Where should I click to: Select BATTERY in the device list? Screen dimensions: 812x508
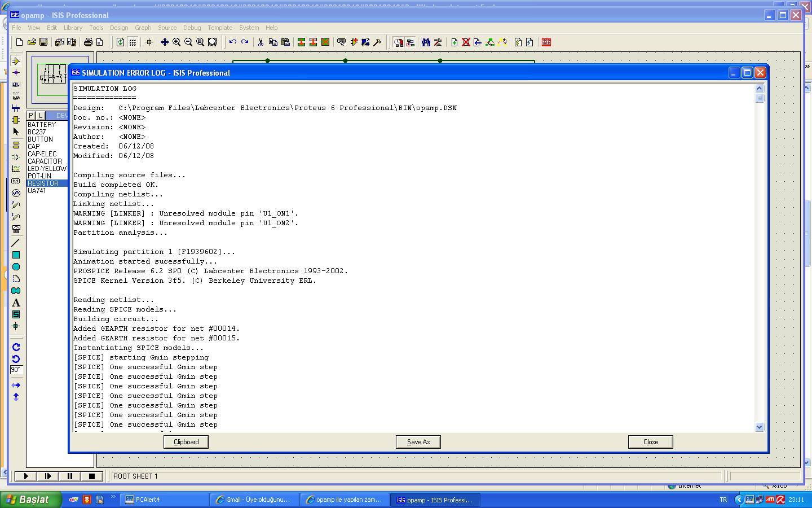click(42, 125)
